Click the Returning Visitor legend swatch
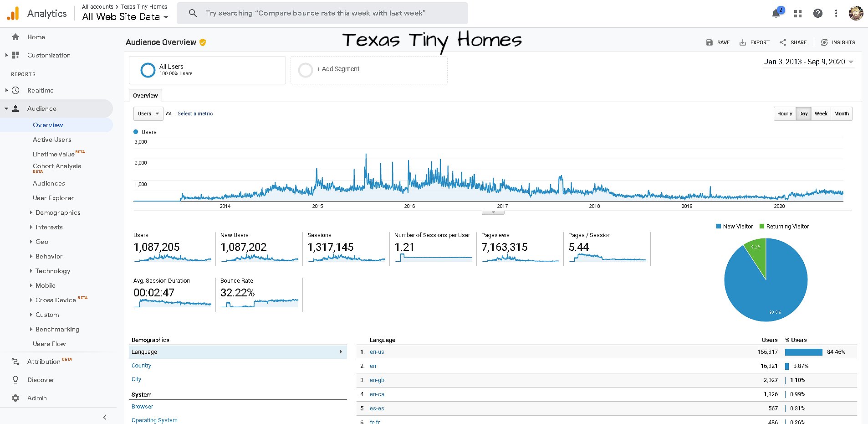This screenshot has width=868, height=424. (x=762, y=227)
